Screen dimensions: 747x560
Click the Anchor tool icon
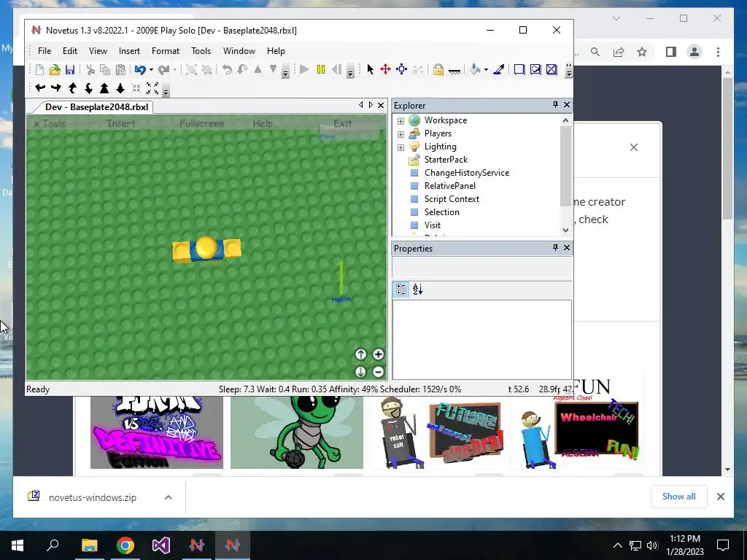454,71
